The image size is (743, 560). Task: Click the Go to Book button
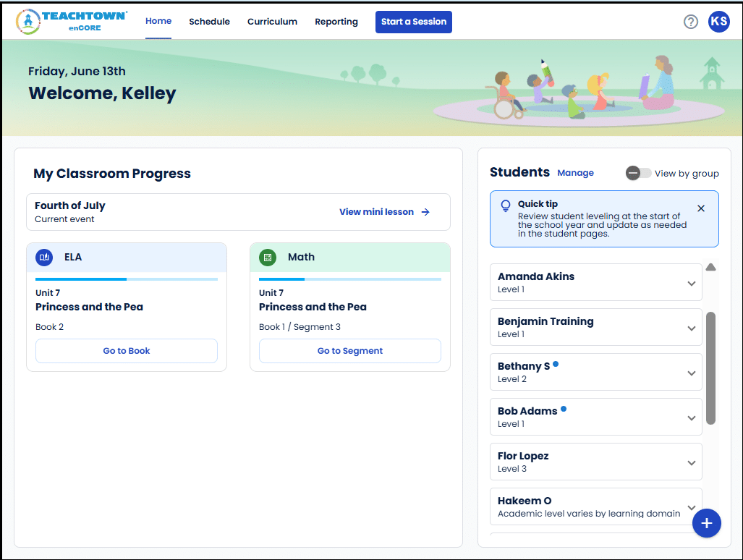[x=127, y=351]
